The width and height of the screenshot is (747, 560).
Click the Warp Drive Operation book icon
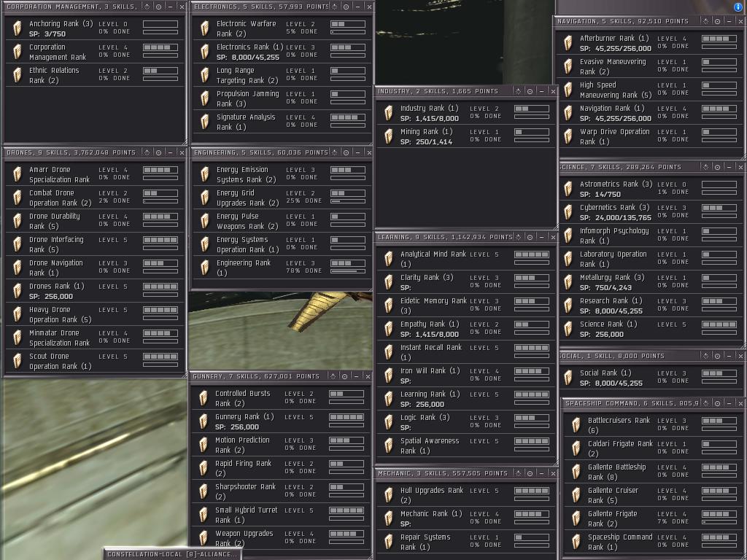coord(568,136)
